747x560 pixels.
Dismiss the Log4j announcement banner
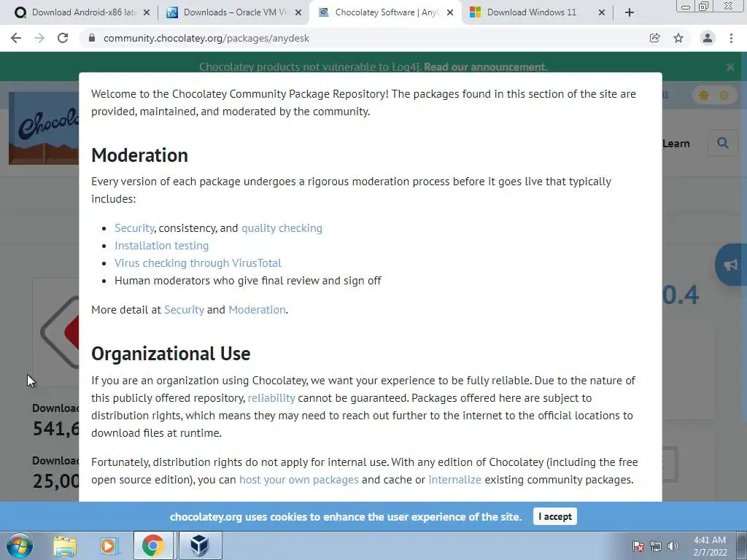[730, 67]
